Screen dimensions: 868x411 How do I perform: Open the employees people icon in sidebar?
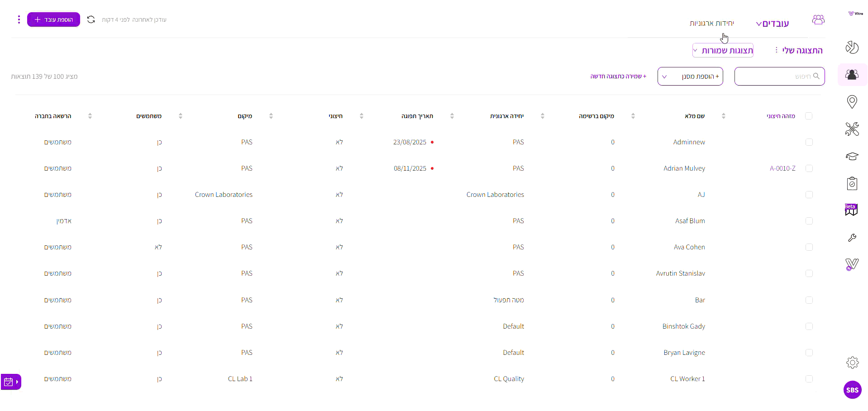point(852,75)
